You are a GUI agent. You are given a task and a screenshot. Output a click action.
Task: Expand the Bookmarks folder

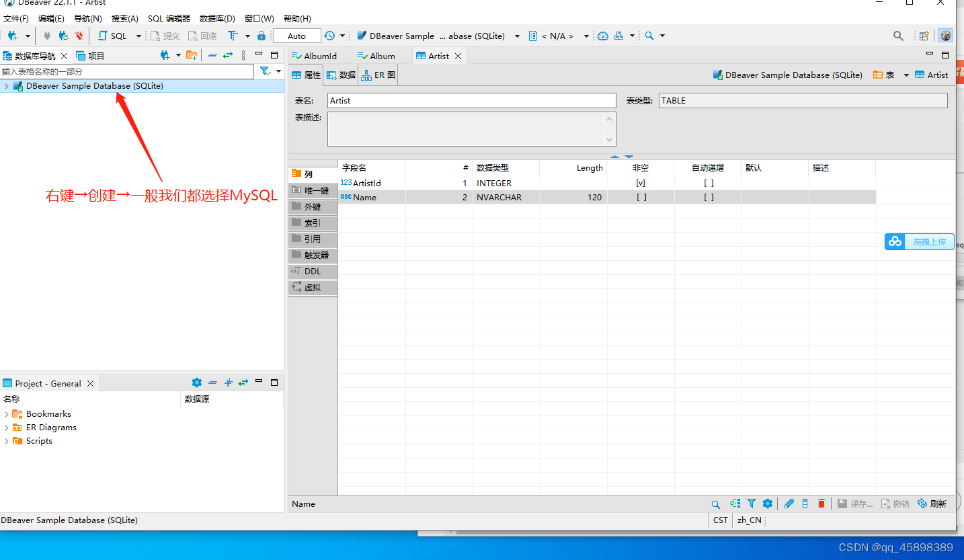[x=6, y=414]
